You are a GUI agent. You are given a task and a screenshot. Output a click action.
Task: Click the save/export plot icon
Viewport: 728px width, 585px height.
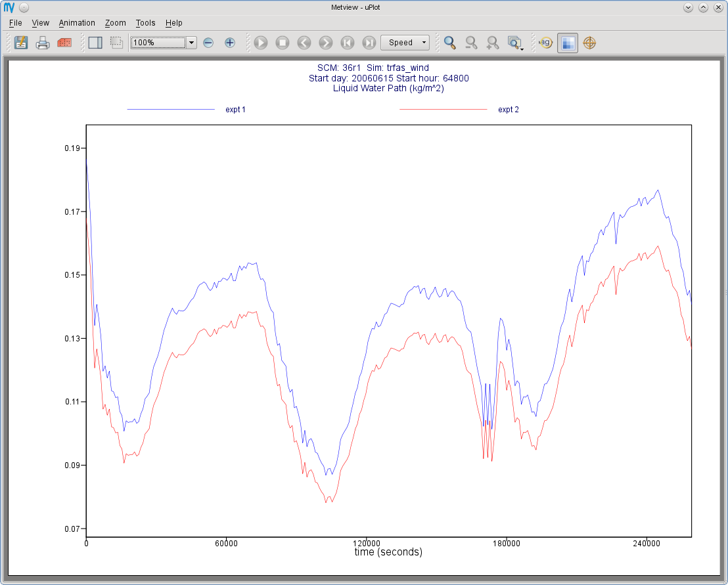click(x=21, y=43)
